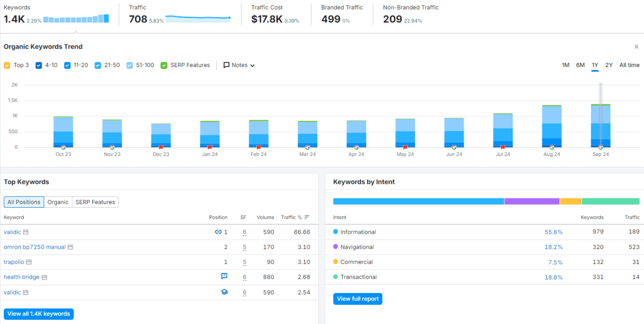
Task: Click the SERP feature icon in health bridge row
Action: click(224, 276)
